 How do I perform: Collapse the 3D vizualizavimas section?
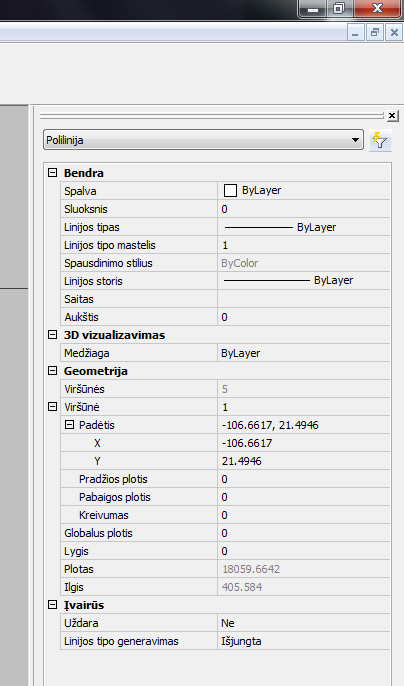pos(52,335)
